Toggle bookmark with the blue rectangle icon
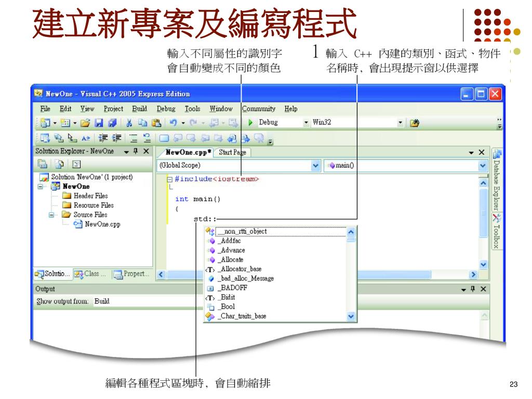 [x=164, y=138]
